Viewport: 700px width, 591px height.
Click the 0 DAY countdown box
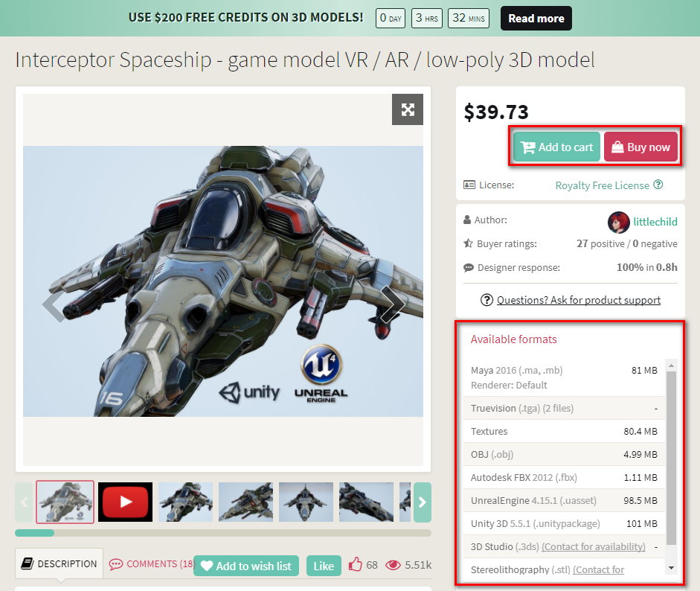tap(391, 19)
